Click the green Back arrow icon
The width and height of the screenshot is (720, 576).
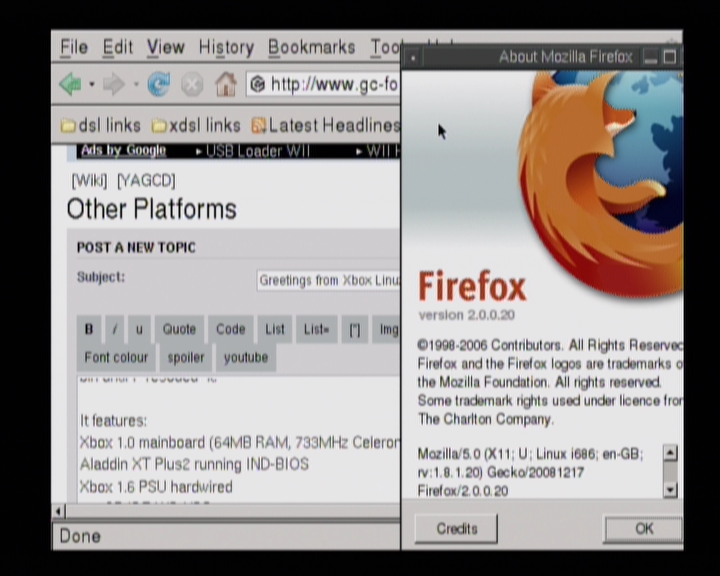(71, 85)
